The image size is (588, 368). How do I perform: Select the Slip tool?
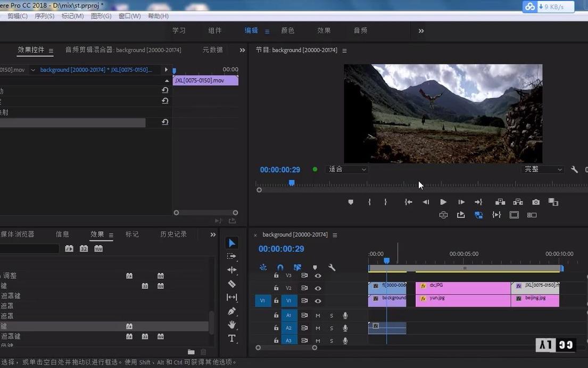coord(232,298)
